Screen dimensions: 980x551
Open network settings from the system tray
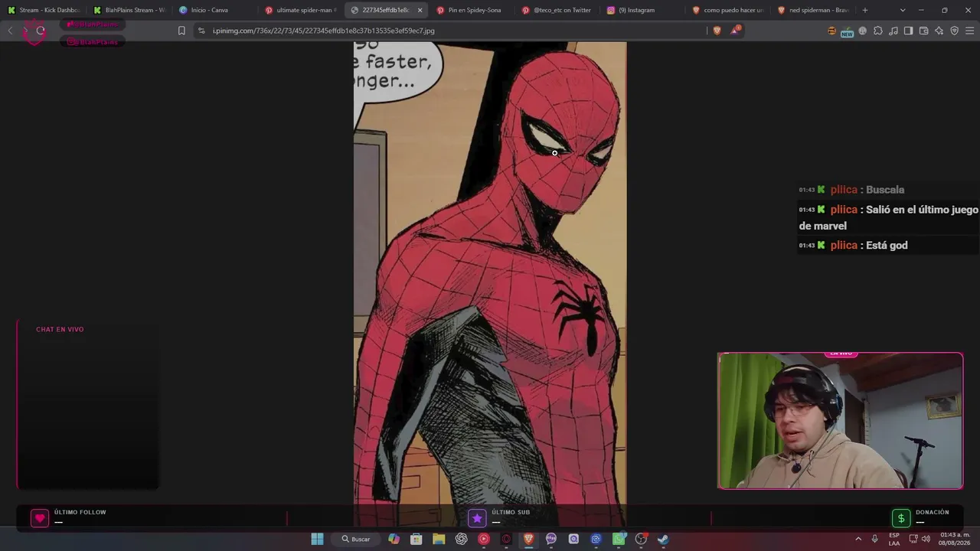point(913,539)
